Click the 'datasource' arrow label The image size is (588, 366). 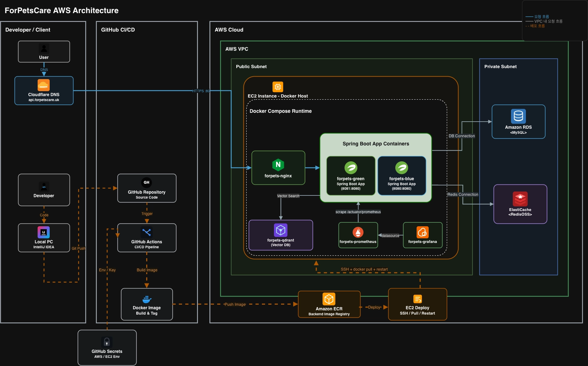coord(390,235)
